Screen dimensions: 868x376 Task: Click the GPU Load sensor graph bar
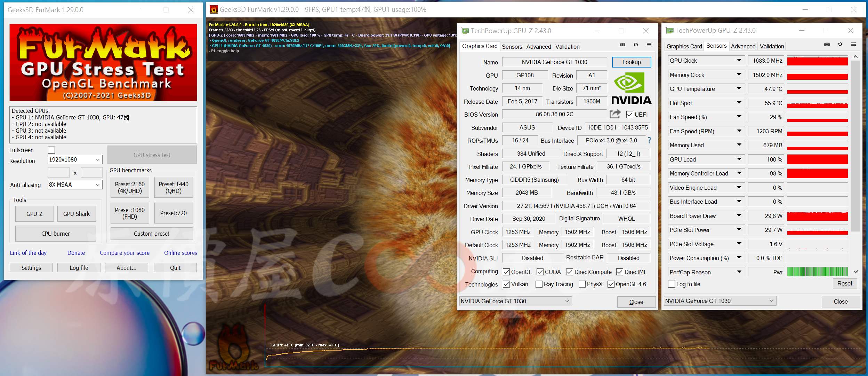click(817, 159)
